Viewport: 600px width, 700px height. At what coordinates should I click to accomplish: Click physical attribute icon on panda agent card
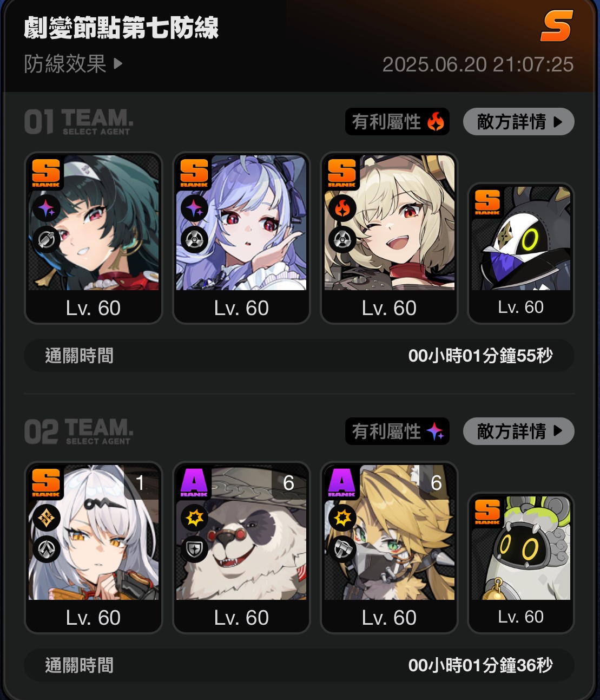[194, 518]
